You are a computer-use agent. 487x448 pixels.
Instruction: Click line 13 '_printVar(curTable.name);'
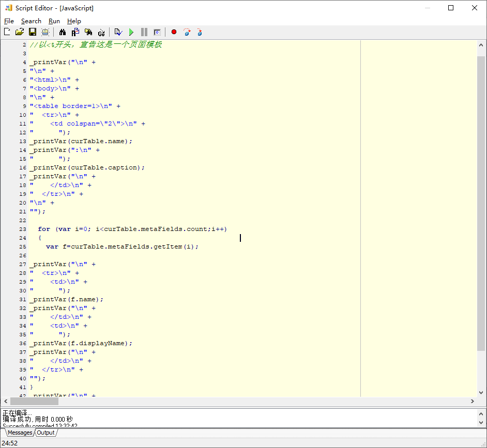pyautogui.click(x=81, y=141)
